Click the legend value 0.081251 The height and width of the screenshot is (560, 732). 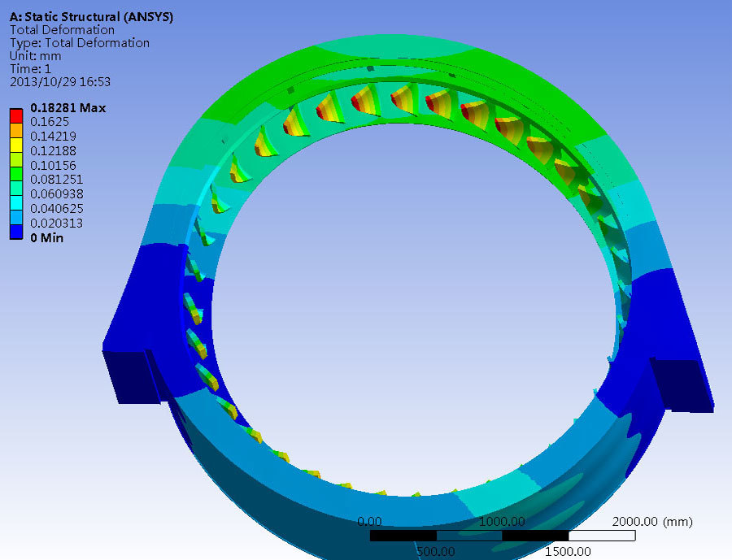click(56, 179)
